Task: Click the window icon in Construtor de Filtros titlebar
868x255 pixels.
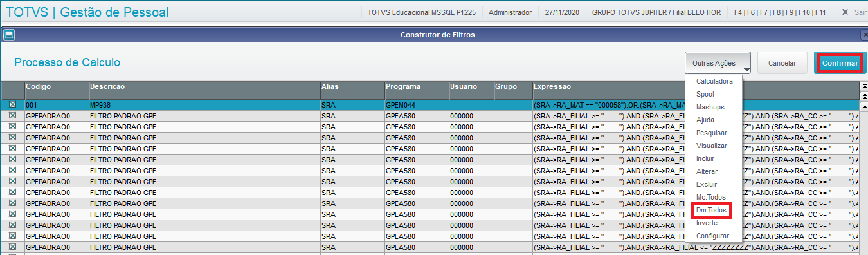Action: pos(9,35)
